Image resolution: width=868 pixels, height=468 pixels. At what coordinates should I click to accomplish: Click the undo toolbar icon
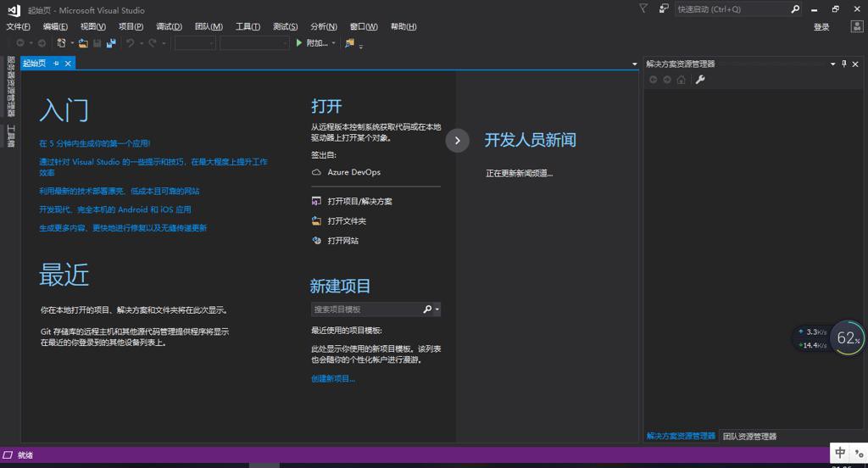pos(130,42)
